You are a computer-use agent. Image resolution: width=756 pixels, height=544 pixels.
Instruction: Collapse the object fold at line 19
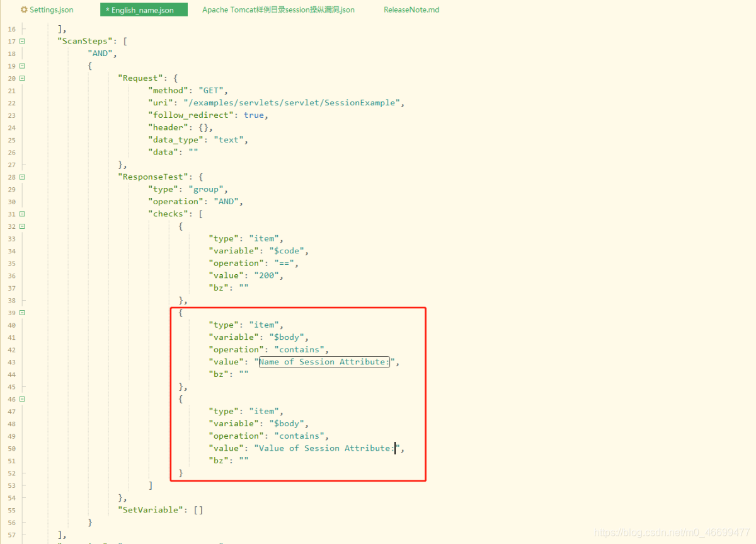[x=23, y=66]
